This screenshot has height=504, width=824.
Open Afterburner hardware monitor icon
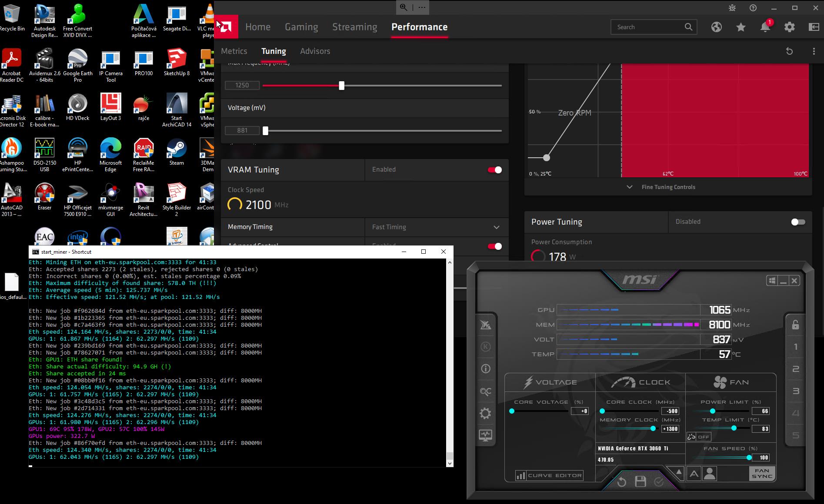click(x=485, y=435)
